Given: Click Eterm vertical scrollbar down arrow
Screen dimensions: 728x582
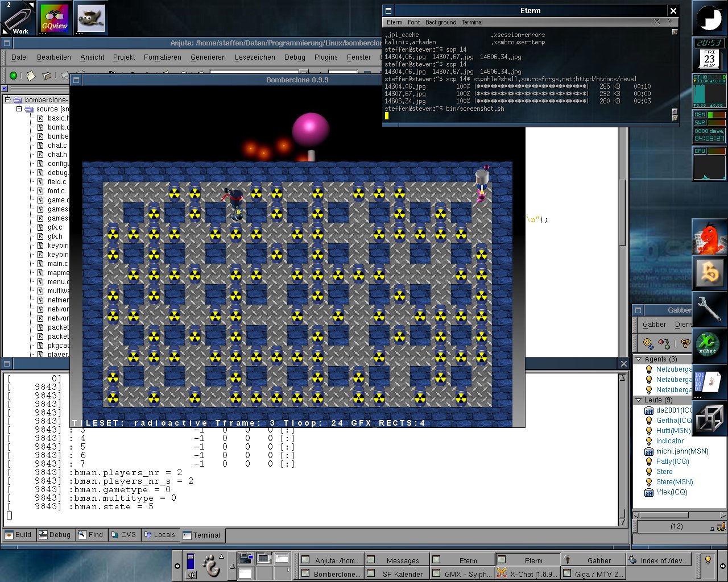Looking at the screenshot, I should point(675,118).
